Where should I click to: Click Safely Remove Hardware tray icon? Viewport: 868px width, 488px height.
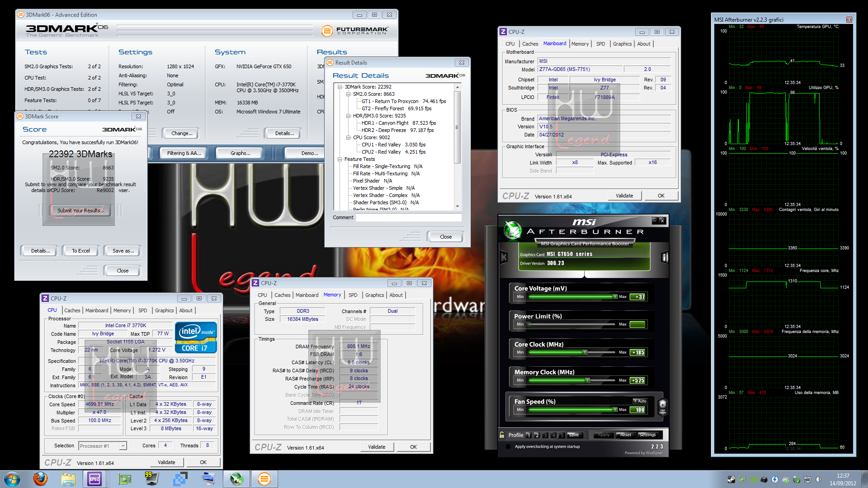coord(797,479)
